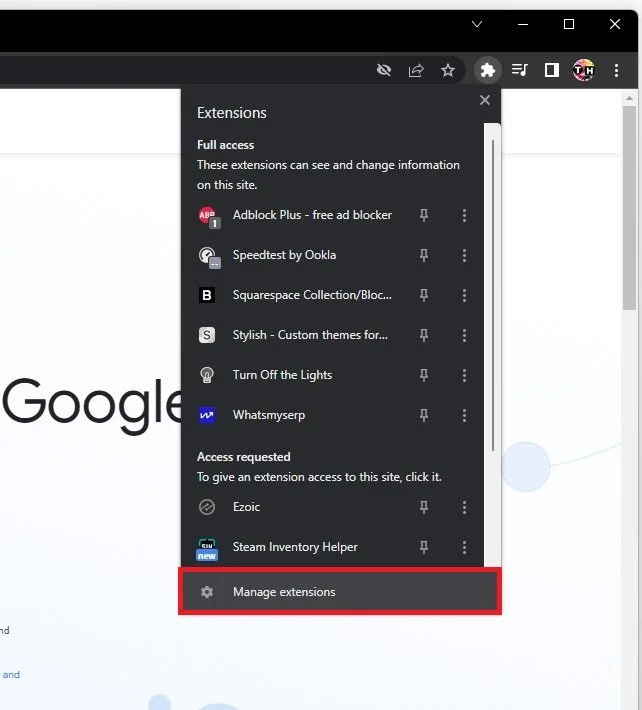Open more actions for Whatsmyserp

pyautogui.click(x=464, y=415)
